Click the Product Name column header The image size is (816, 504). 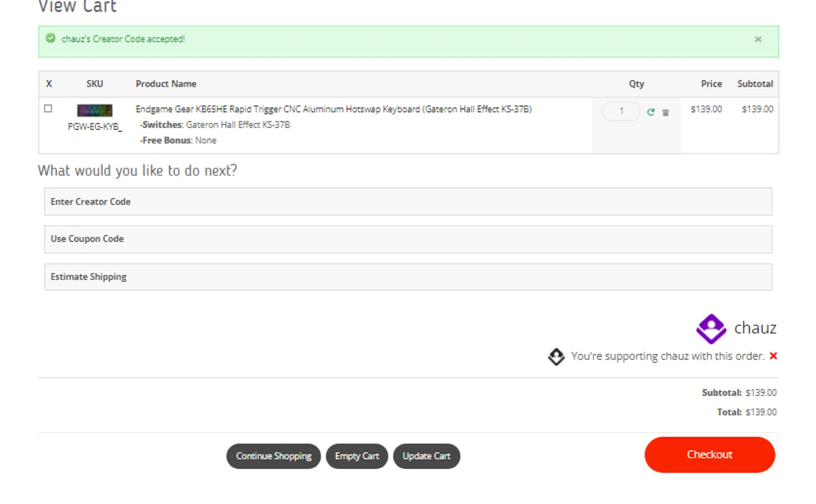(x=166, y=84)
